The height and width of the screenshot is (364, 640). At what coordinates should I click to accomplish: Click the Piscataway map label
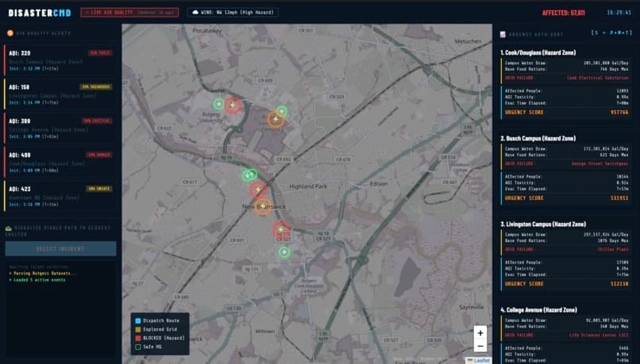click(x=207, y=31)
